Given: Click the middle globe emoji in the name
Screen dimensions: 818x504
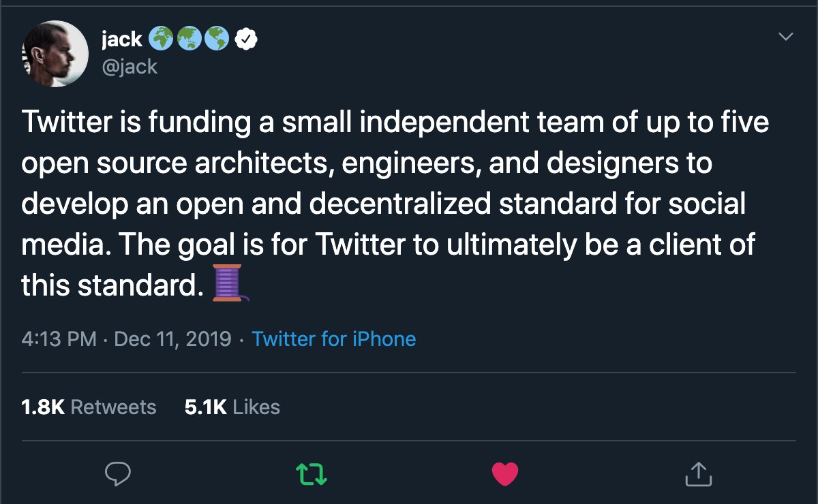Looking at the screenshot, I should click(190, 40).
